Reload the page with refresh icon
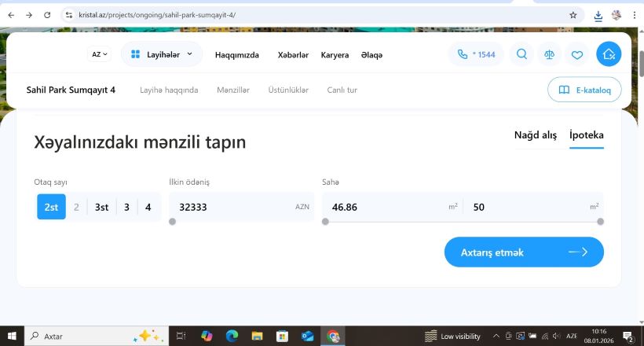 pyautogui.click(x=48, y=15)
